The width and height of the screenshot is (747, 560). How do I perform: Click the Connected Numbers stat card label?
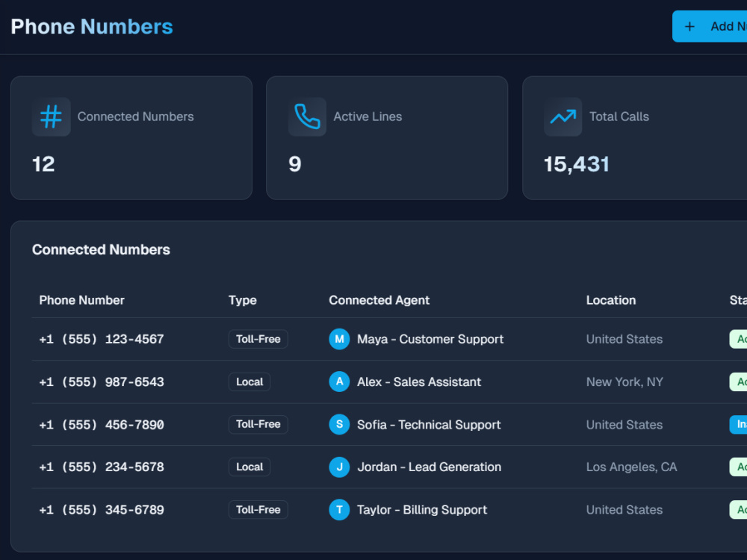click(x=136, y=116)
